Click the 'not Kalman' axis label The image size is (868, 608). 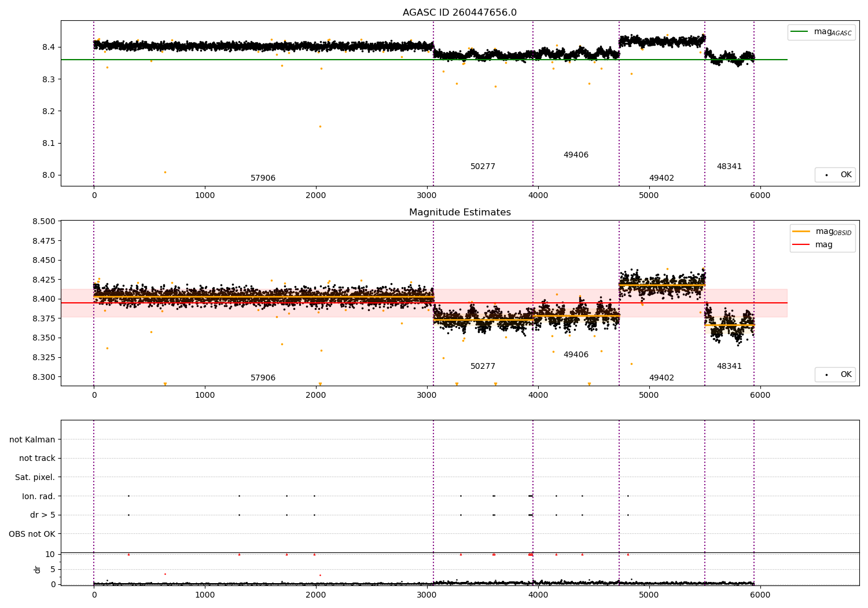click(32, 439)
